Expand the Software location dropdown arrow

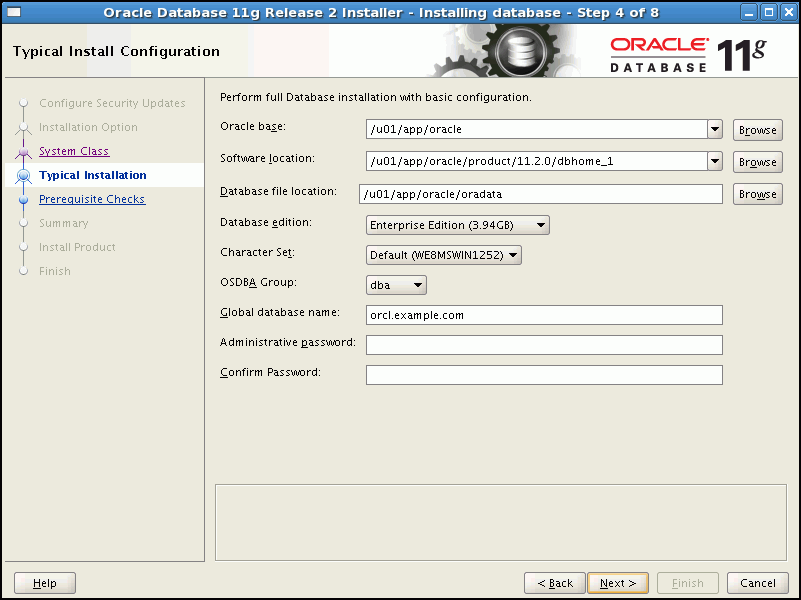(x=714, y=161)
